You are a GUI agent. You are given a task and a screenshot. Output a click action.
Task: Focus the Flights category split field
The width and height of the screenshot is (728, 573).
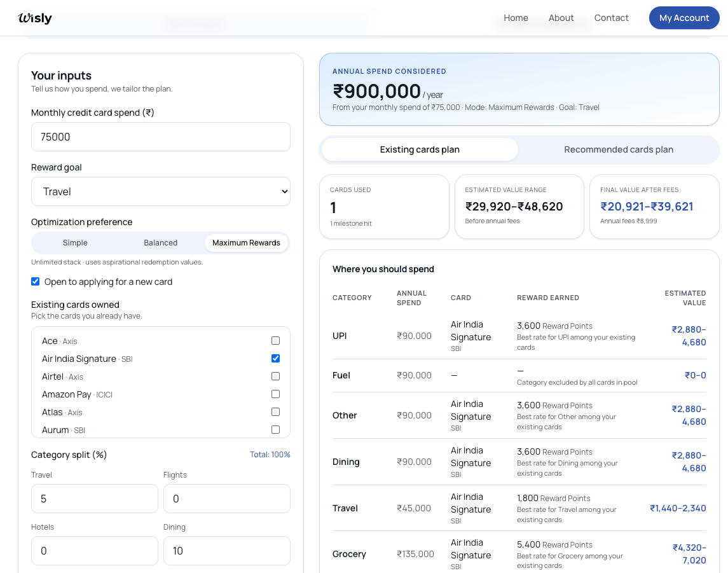point(227,499)
